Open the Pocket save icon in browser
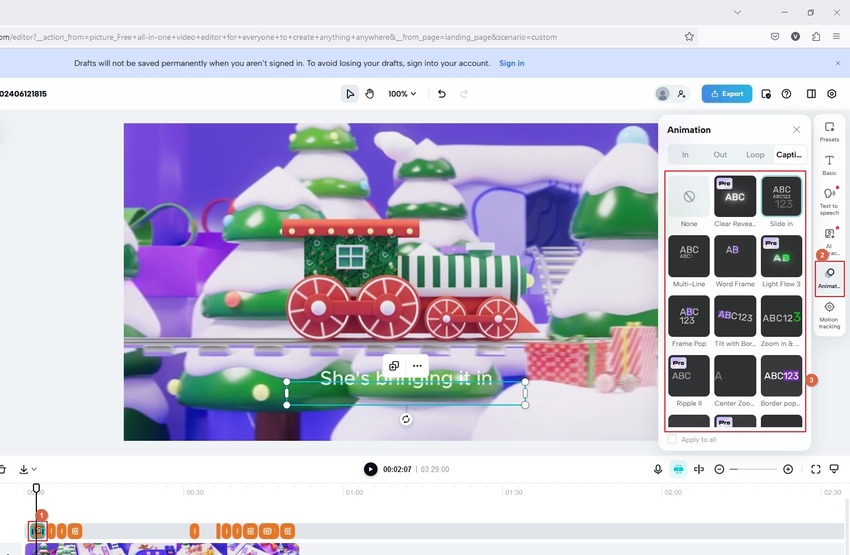850x555 pixels. pyautogui.click(x=775, y=37)
